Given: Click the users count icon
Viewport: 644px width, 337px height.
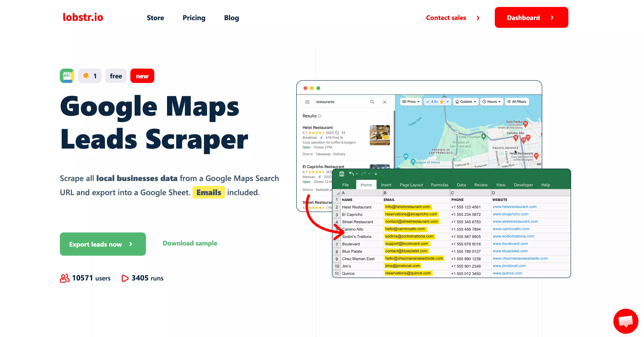Looking at the screenshot, I should (x=64, y=278).
